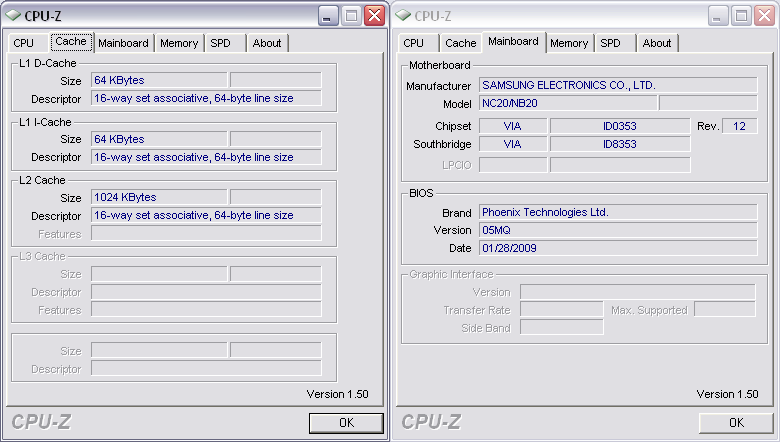Minimize the left CPU-Z window
The height and width of the screenshot is (442, 780).
click(x=327, y=16)
